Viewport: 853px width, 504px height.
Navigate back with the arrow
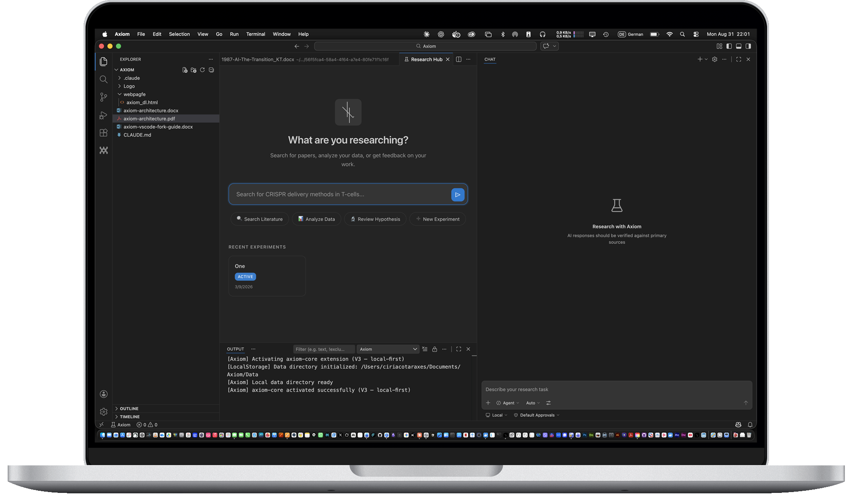297,46
